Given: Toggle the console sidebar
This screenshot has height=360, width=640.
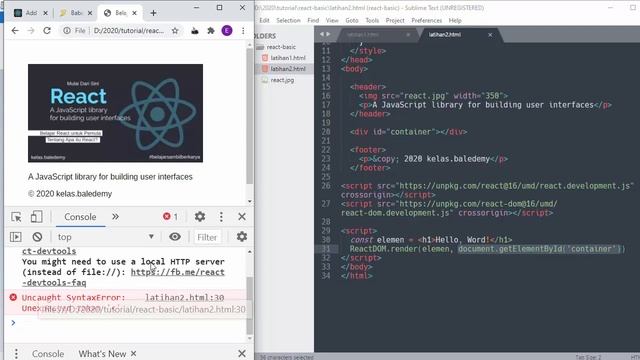Looking at the screenshot, I should point(16,237).
